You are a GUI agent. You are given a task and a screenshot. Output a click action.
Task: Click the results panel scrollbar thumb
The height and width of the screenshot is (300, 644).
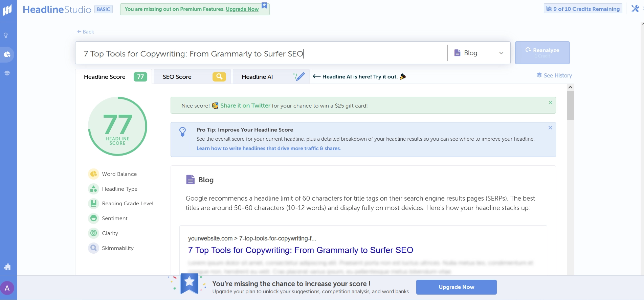(570, 105)
